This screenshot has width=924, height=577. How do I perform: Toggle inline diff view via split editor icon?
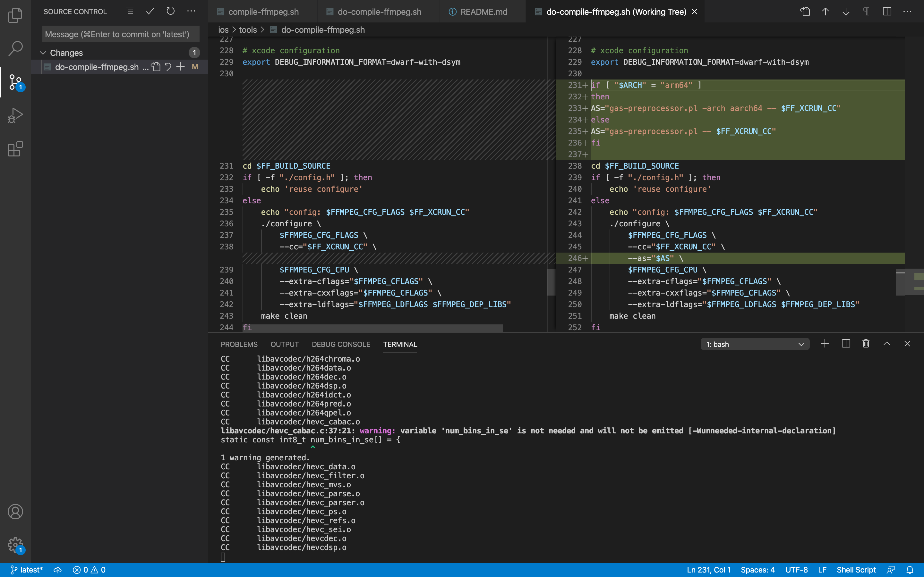point(886,12)
